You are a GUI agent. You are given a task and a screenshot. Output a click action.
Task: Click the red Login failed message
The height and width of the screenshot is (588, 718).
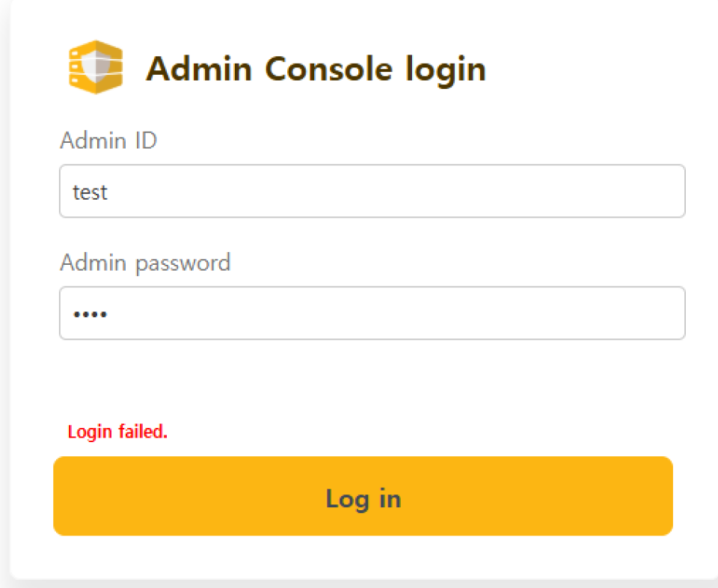(x=117, y=432)
